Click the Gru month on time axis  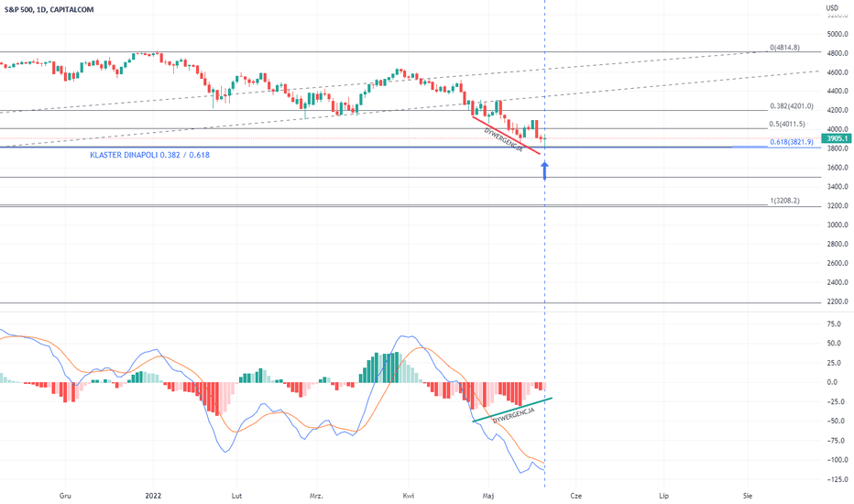coord(65,496)
